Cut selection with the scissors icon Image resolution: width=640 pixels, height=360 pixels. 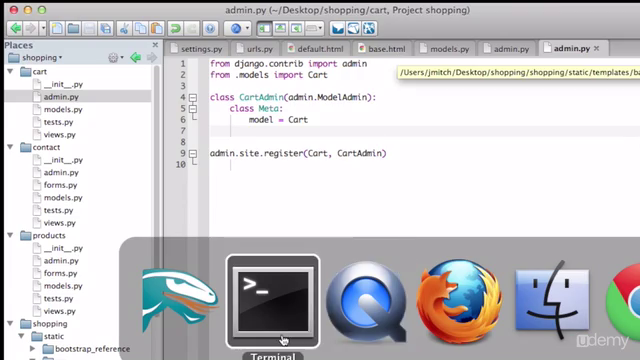124,28
